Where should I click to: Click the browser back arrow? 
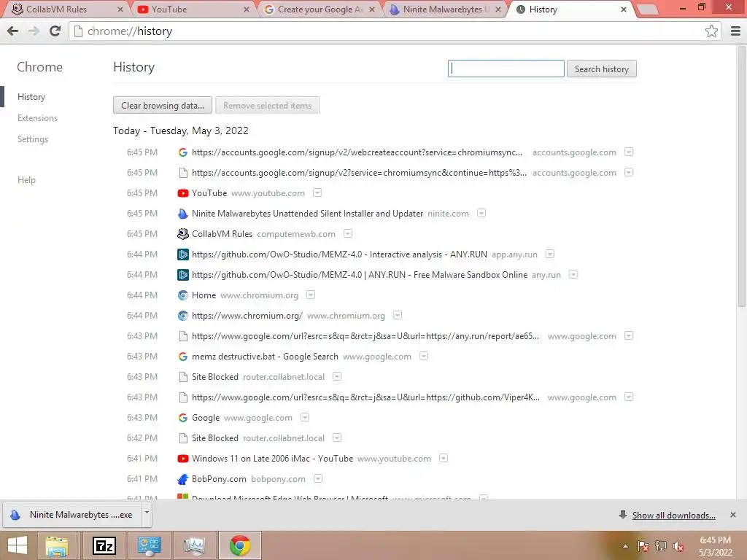click(13, 31)
